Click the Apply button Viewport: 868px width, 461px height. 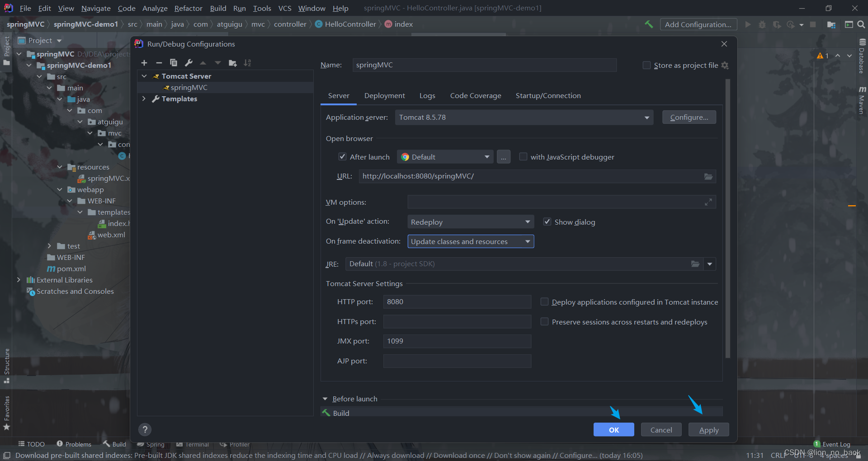coord(709,430)
